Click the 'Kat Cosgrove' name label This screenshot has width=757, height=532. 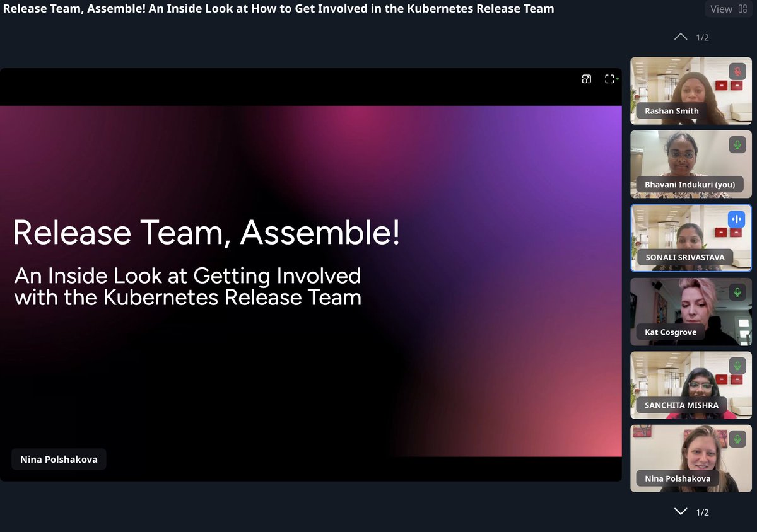click(x=671, y=332)
